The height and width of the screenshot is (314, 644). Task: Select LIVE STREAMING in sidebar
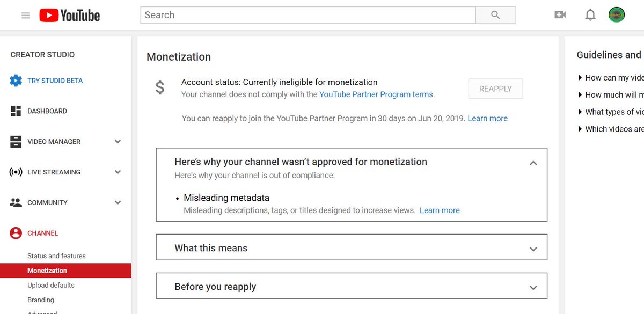(54, 172)
